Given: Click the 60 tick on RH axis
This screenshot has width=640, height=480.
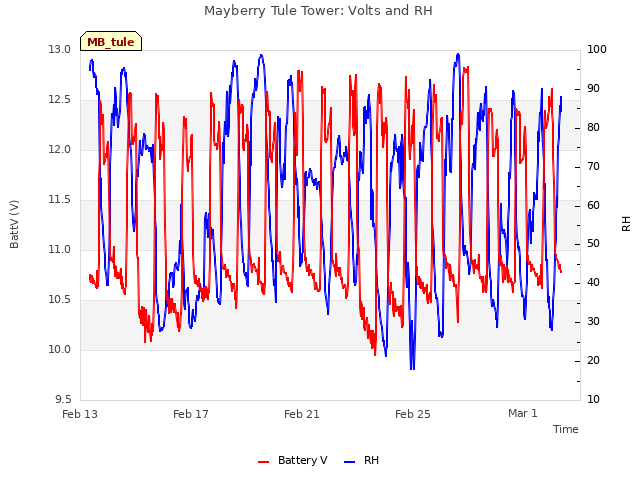Looking at the screenshot, I should [593, 205].
